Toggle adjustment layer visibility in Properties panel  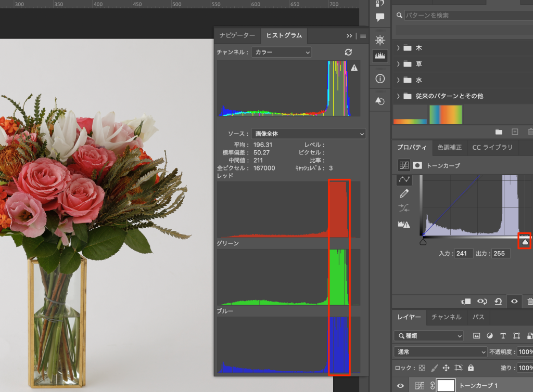point(514,302)
